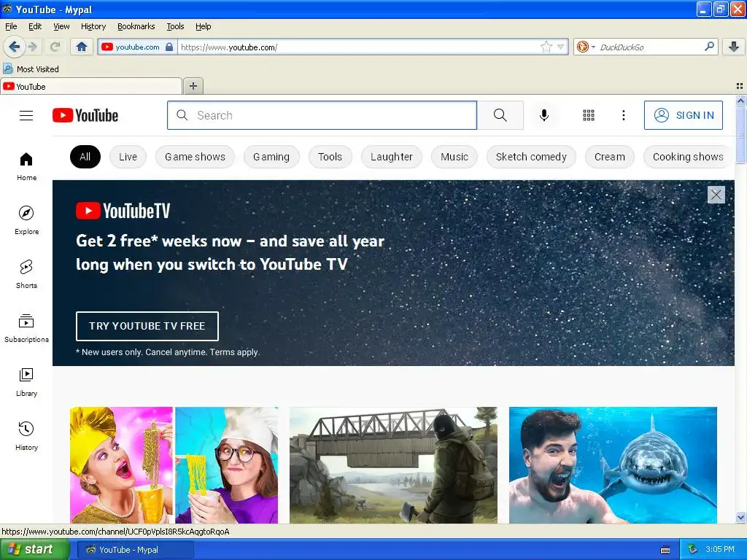Image resolution: width=747 pixels, height=560 pixels.
Task: Click the magnifier search button next to search box
Action: [500, 115]
